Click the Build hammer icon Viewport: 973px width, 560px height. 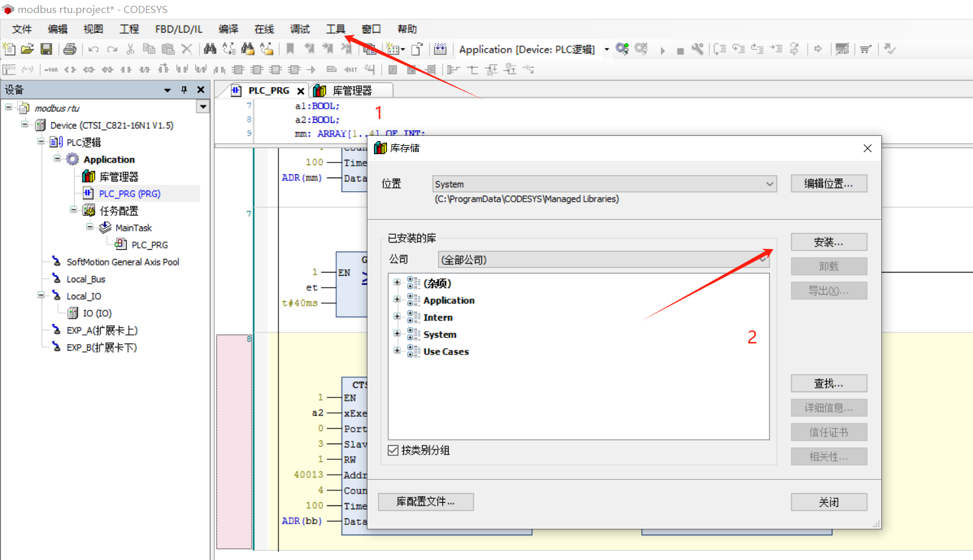(698, 49)
